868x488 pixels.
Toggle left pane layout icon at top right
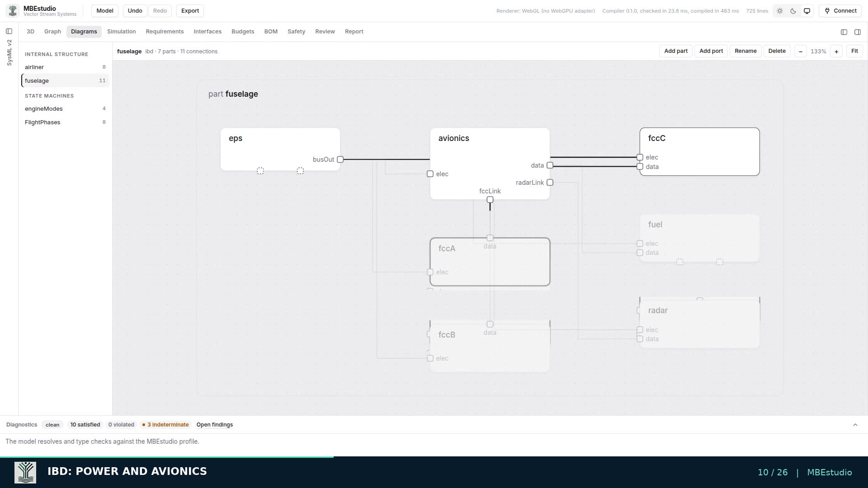844,32
